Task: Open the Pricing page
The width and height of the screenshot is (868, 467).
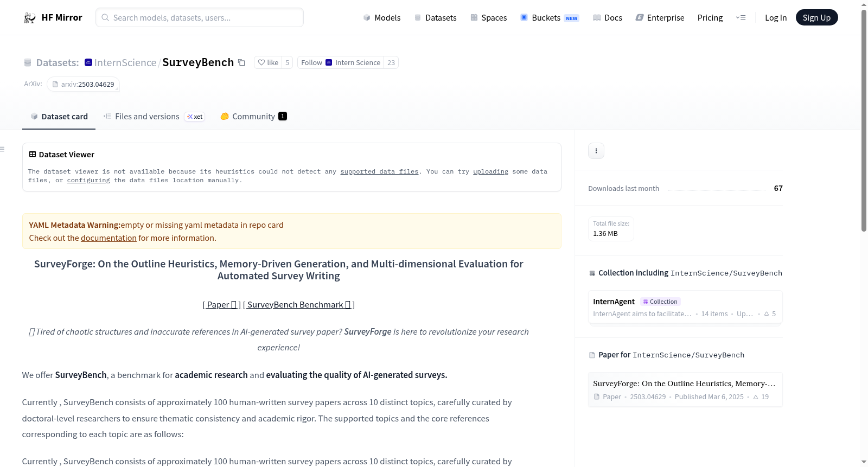Action: click(710, 18)
